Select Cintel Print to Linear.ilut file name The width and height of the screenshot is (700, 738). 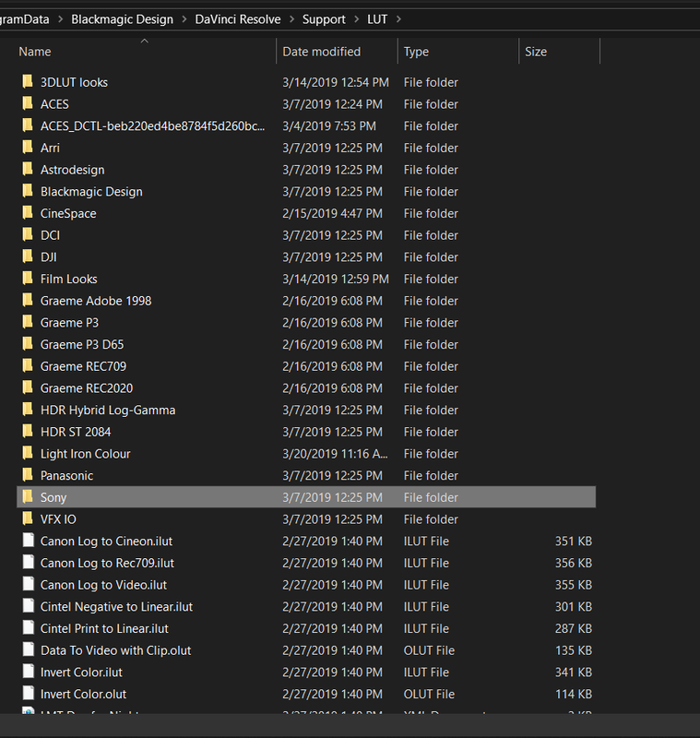coord(104,628)
